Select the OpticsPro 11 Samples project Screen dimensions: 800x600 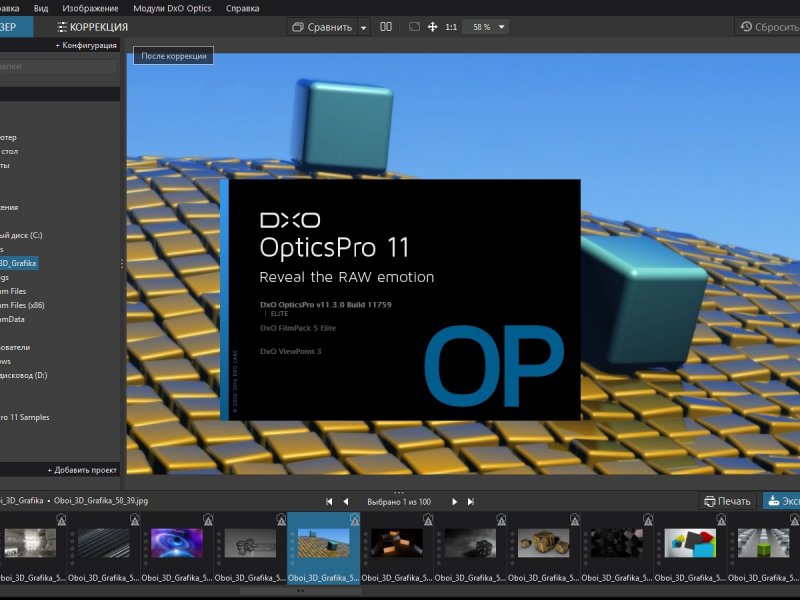tap(24, 417)
